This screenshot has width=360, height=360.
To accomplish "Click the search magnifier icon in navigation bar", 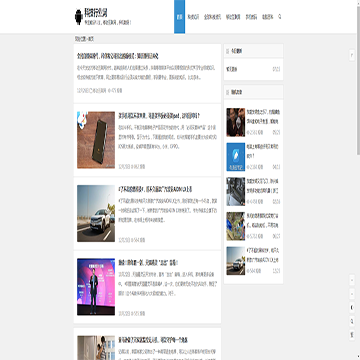I will [x=279, y=16].
